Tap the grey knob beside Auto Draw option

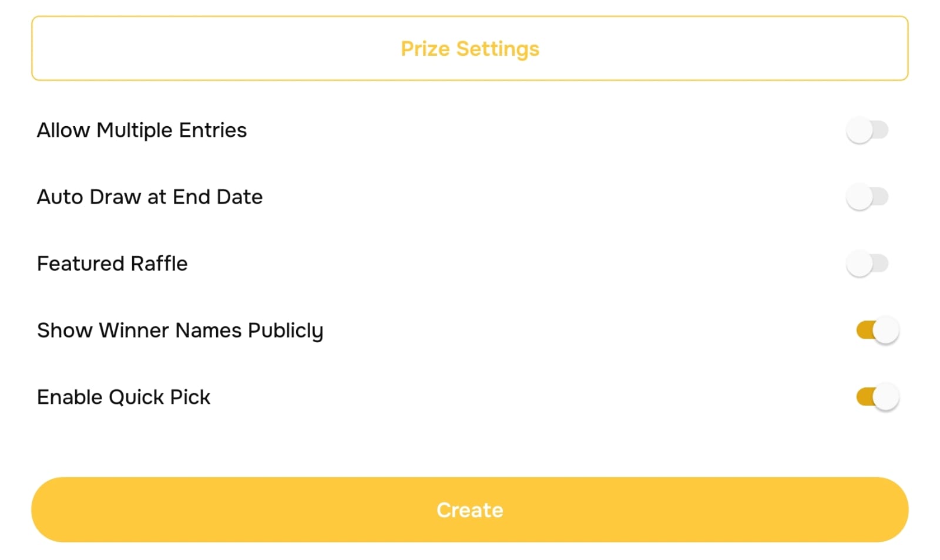[860, 197]
